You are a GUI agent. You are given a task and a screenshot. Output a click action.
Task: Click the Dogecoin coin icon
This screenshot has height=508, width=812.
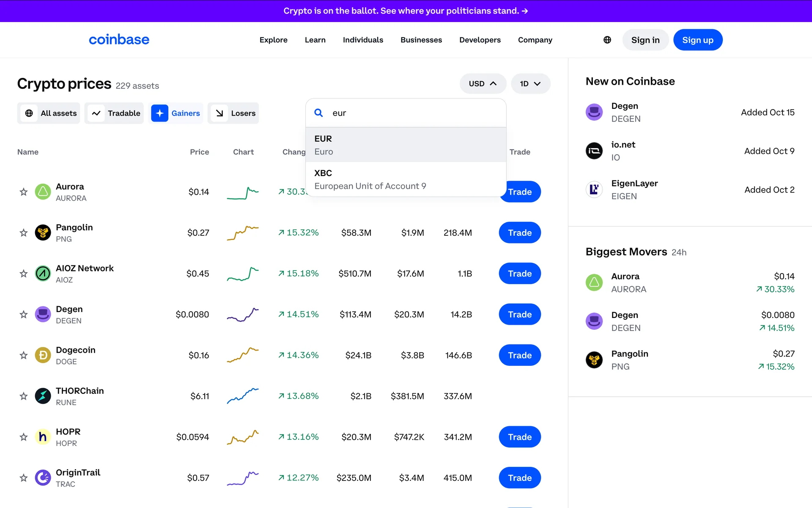coord(43,355)
